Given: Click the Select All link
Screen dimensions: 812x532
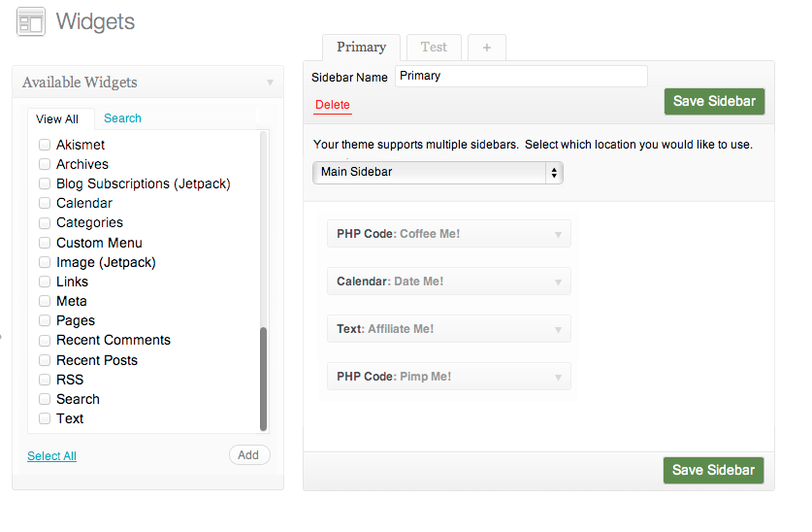Looking at the screenshot, I should pyautogui.click(x=51, y=456).
